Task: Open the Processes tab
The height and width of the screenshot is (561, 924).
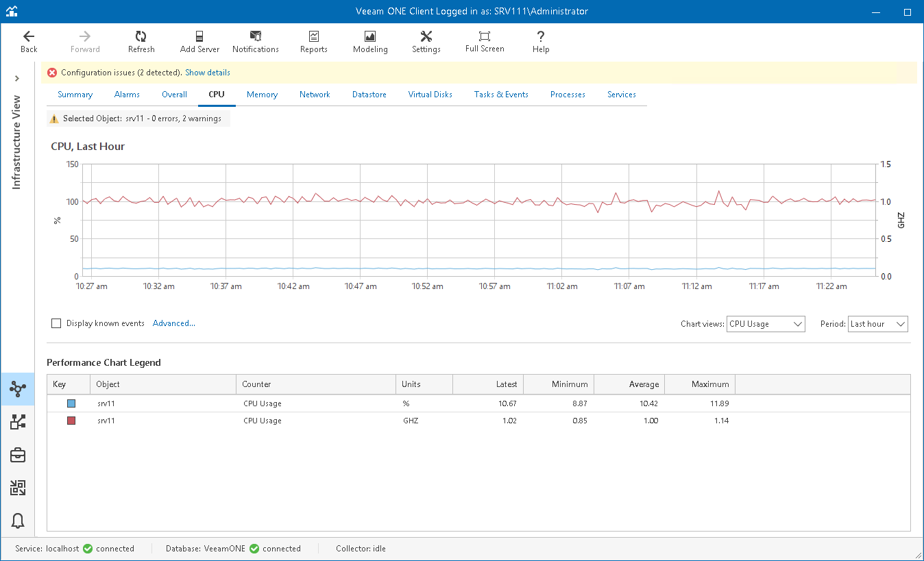Action: tap(568, 95)
